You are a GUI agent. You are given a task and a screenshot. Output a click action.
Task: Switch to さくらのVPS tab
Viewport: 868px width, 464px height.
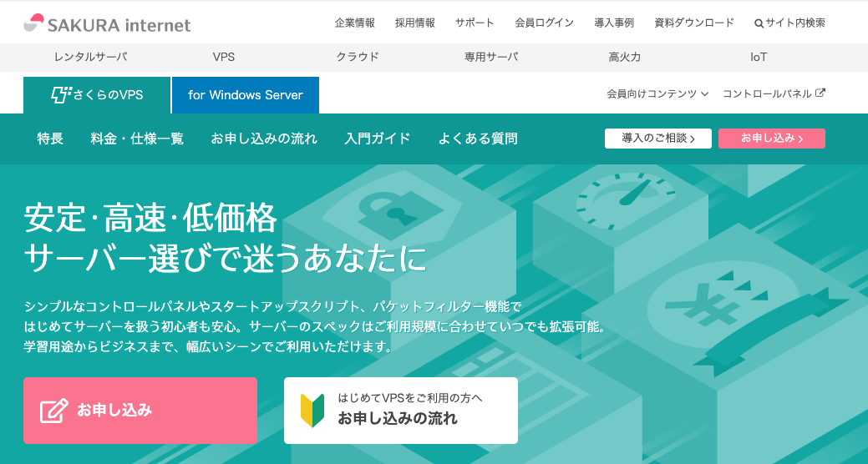(97, 95)
